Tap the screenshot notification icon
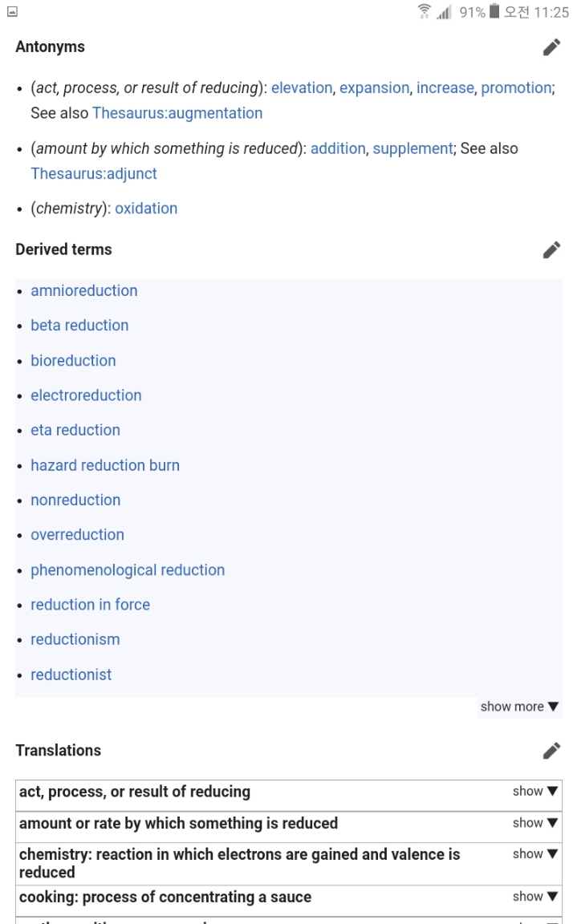This screenshot has height=924, width=577. (x=11, y=12)
